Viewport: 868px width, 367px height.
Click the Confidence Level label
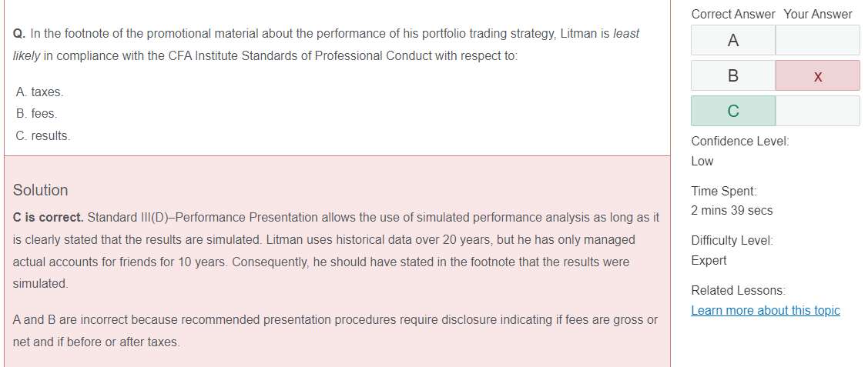point(740,142)
